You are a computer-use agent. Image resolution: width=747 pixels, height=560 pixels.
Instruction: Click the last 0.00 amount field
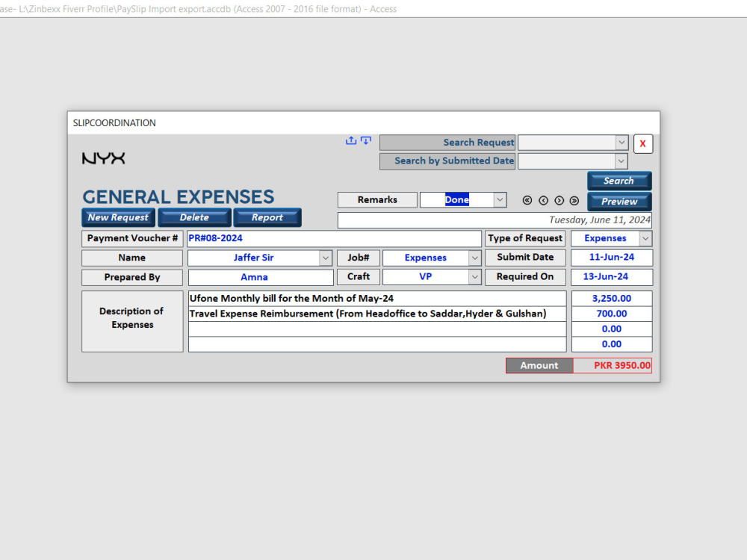click(x=612, y=344)
